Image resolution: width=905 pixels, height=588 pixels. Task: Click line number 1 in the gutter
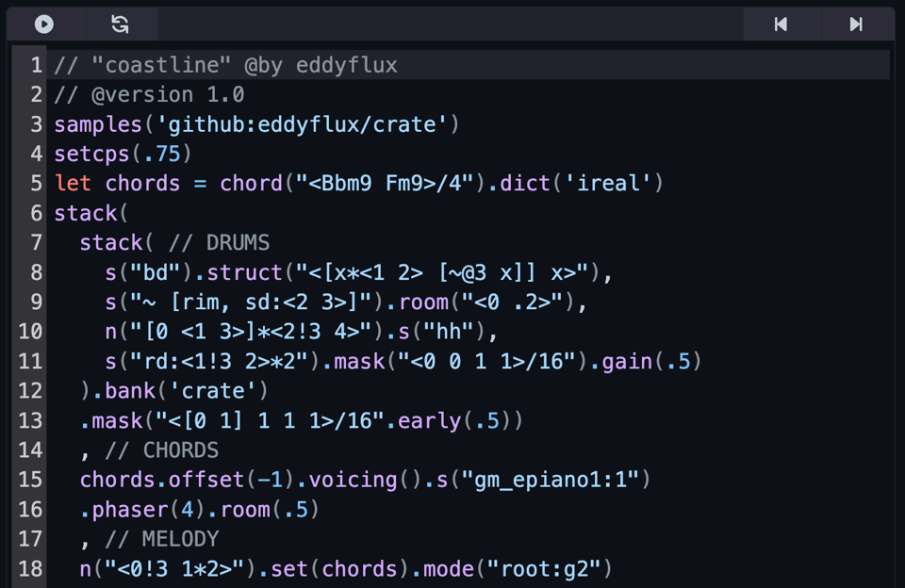coord(36,65)
